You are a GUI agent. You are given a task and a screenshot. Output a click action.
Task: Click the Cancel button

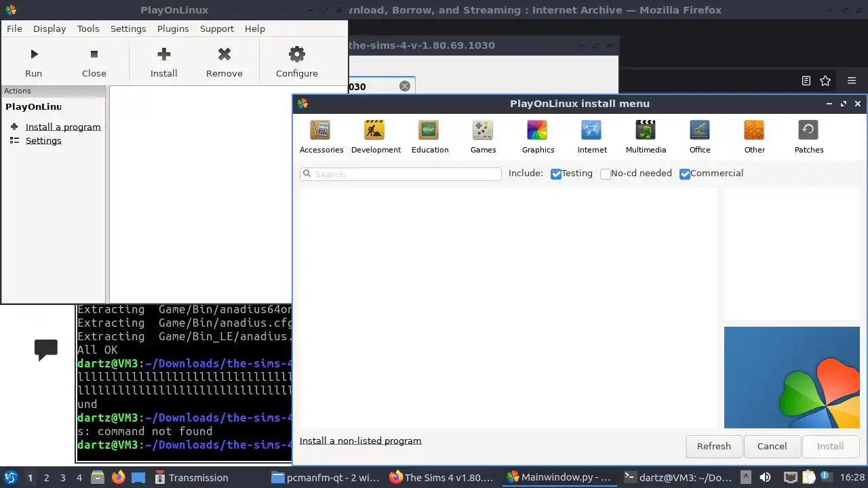[772, 446]
